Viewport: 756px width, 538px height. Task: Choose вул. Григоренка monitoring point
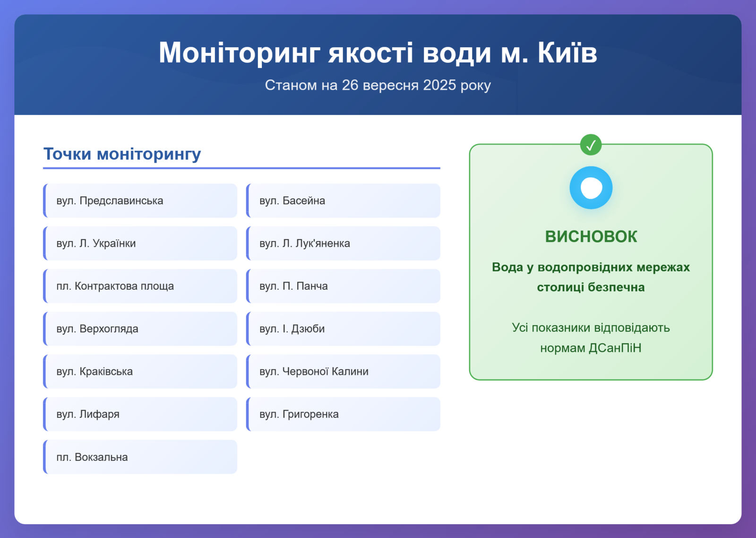(x=344, y=414)
